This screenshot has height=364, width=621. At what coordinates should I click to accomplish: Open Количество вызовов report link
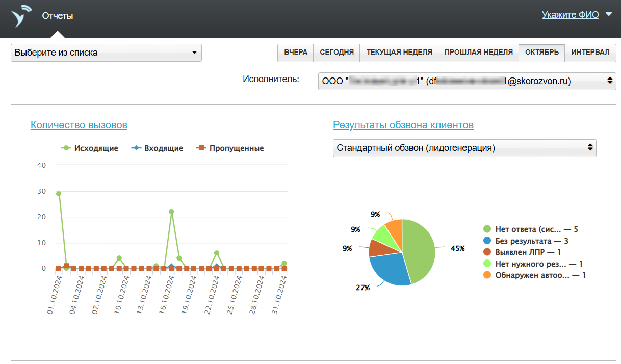pos(79,125)
